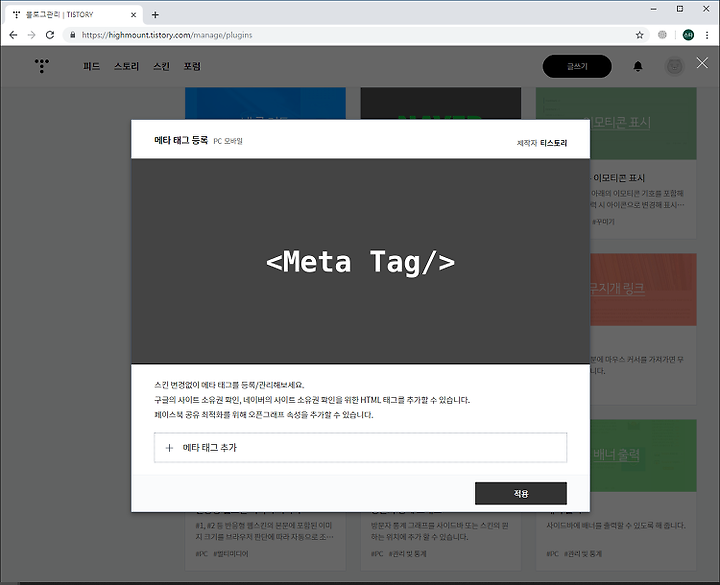Click the browser back arrow
720x585 pixels.
pos(13,35)
